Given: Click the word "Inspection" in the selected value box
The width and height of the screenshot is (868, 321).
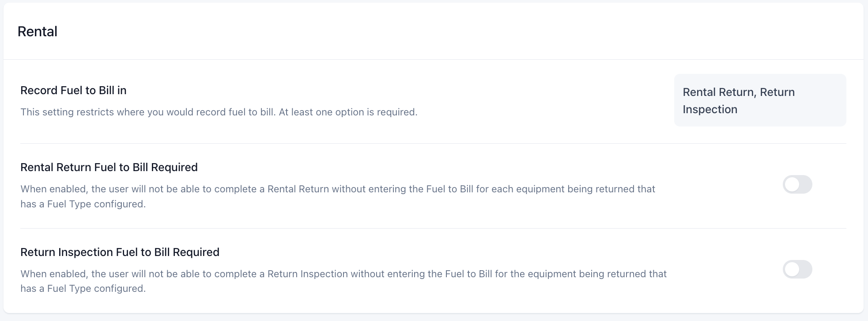Looking at the screenshot, I should point(709,109).
